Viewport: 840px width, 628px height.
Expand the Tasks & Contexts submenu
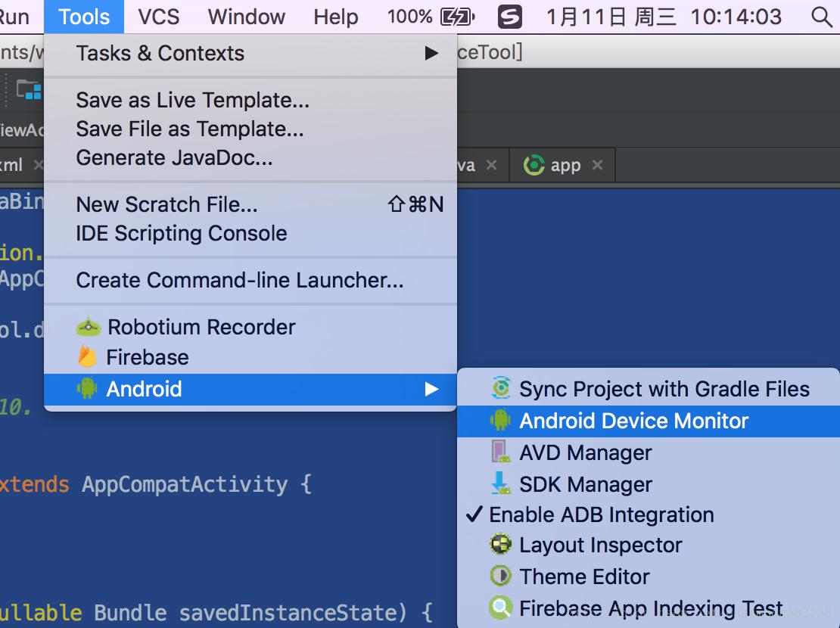tap(431, 53)
